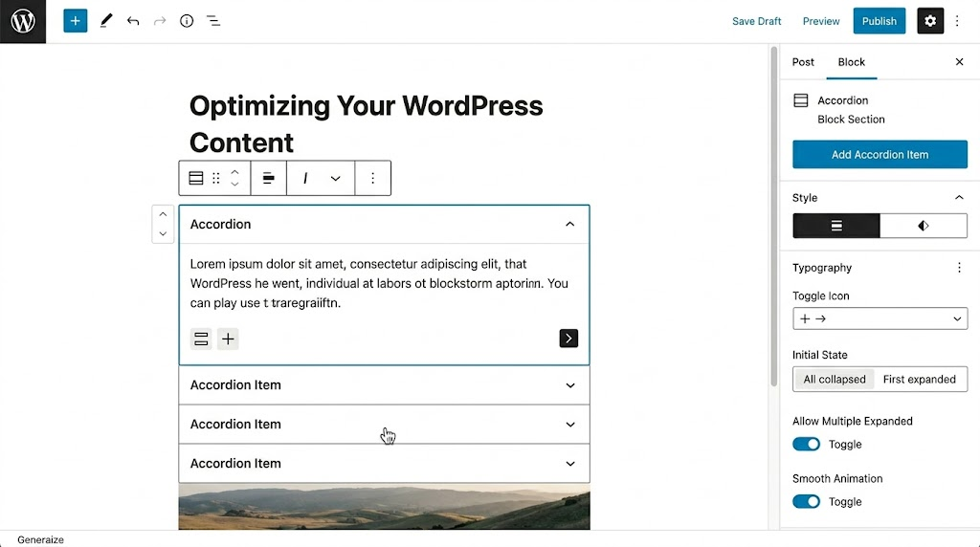This screenshot has width=980, height=547.
Task: Open the list view outline
Action: coord(213,21)
